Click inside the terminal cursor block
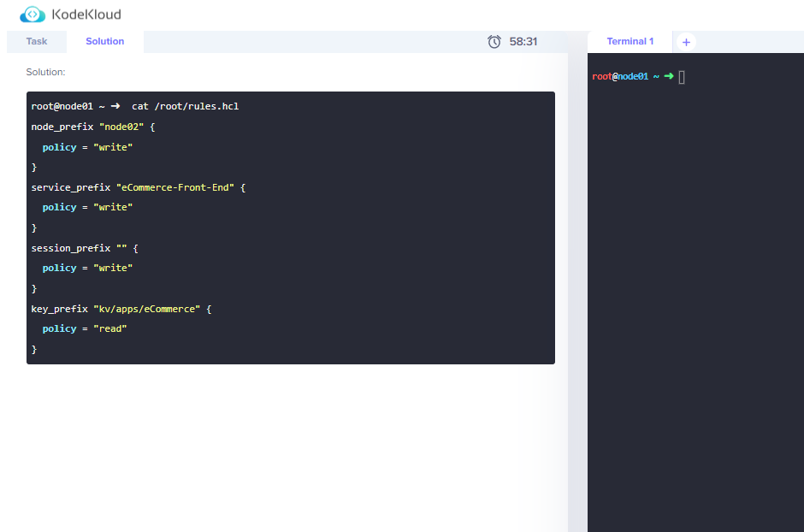The height and width of the screenshot is (532, 804). click(682, 76)
